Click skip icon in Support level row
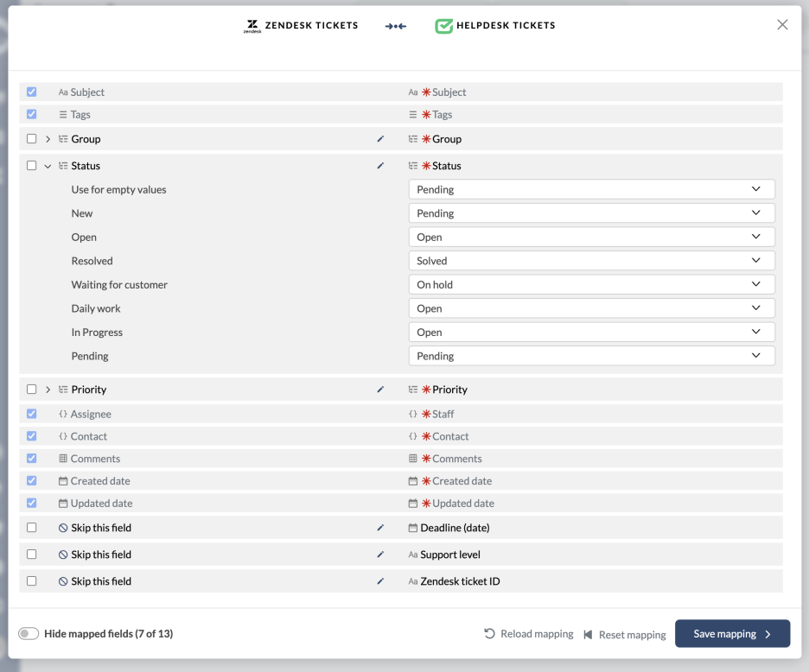809x672 pixels. tap(63, 555)
